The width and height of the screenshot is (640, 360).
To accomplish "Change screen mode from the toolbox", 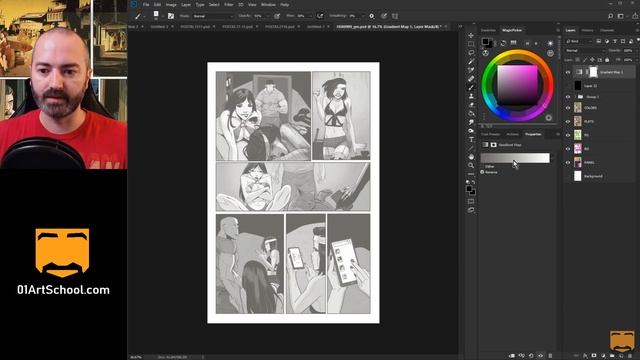I will coord(471,210).
